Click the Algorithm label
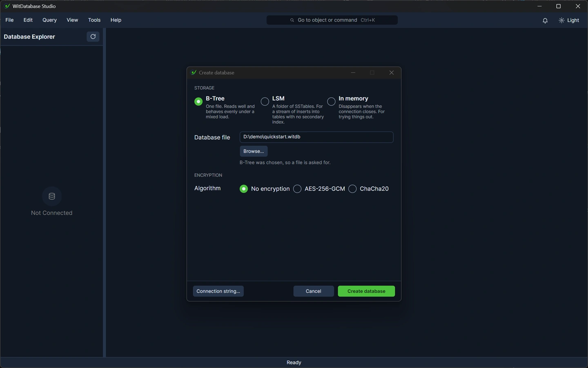Viewport: 588px width, 368px height. [207, 188]
